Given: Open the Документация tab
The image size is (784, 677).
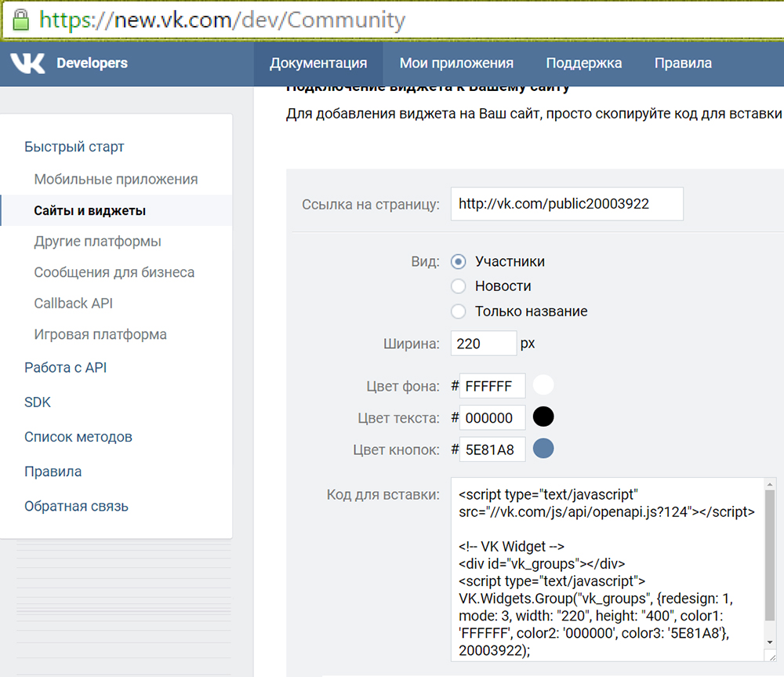Looking at the screenshot, I should click(x=318, y=64).
